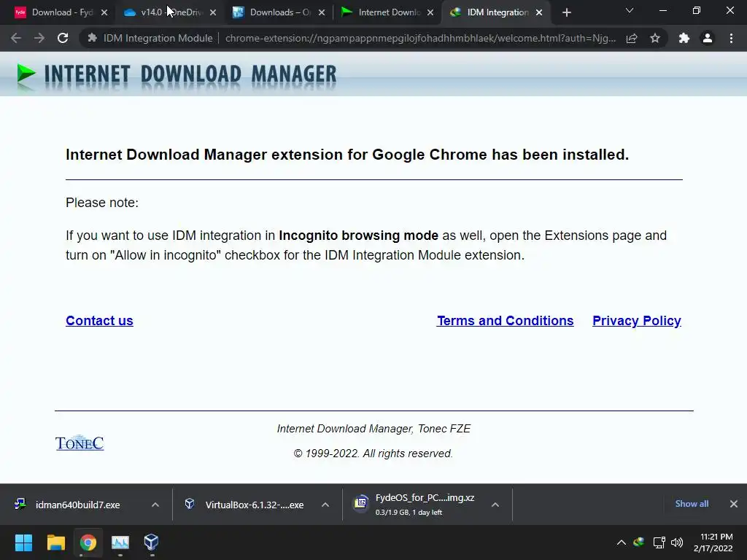Open VirtualBox from the taskbar
The image size is (747, 560).
(x=151, y=542)
